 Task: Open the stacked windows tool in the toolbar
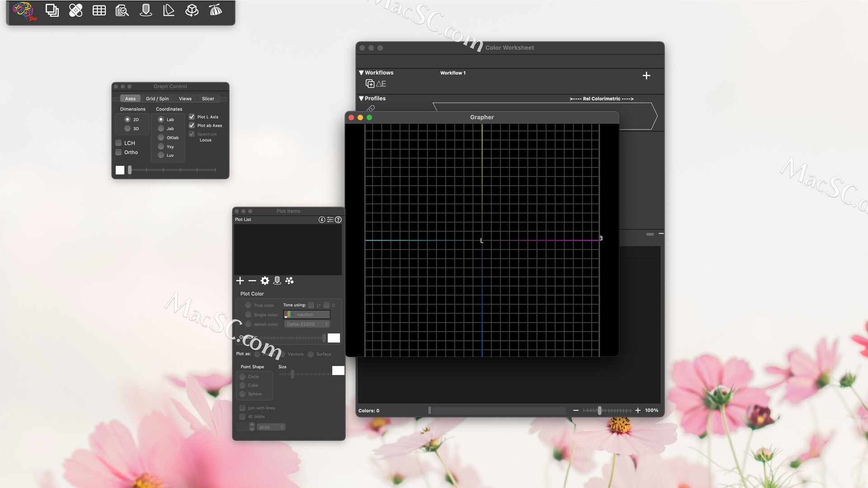52,10
